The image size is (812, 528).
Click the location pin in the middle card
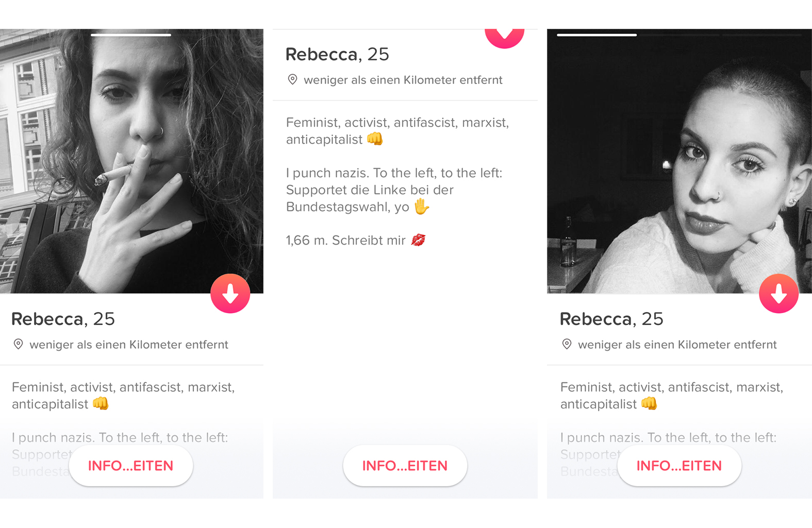pos(292,79)
